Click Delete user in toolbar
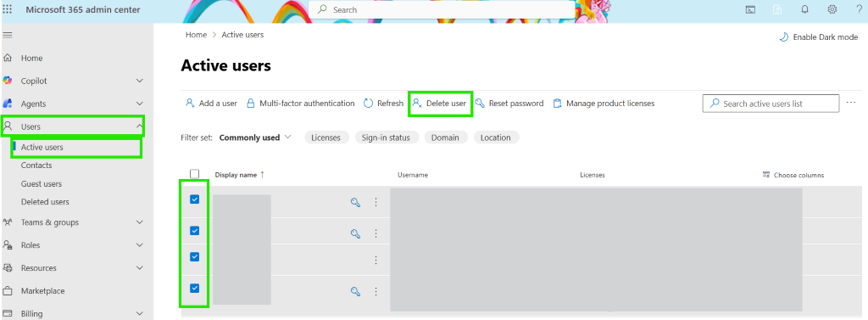 coord(440,104)
